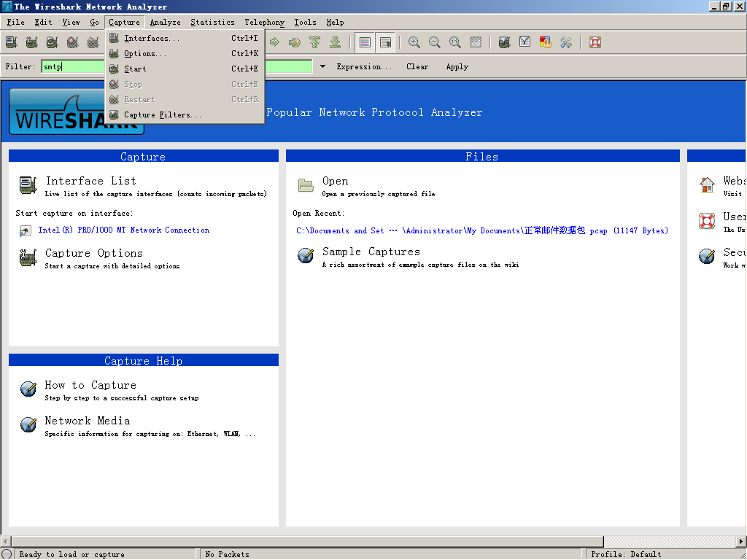Click the Go To Last Packet icon

(335, 42)
